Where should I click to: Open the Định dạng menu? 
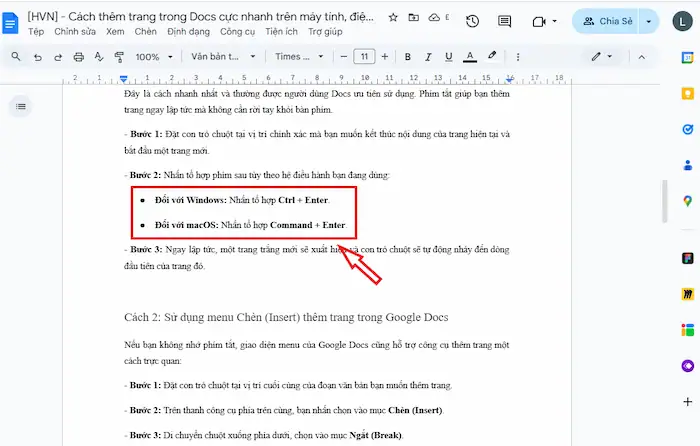click(188, 32)
